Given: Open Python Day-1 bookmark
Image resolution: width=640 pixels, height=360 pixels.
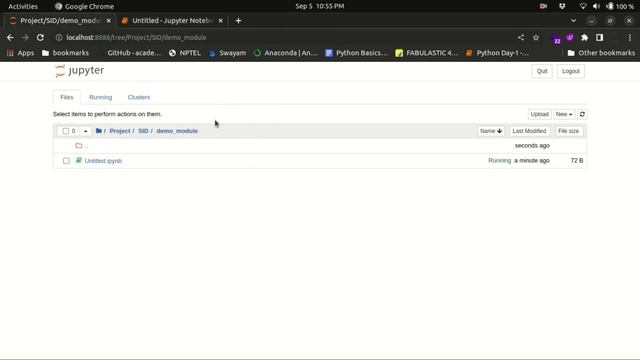Looking at the screenshot, I should click(497, 53).
